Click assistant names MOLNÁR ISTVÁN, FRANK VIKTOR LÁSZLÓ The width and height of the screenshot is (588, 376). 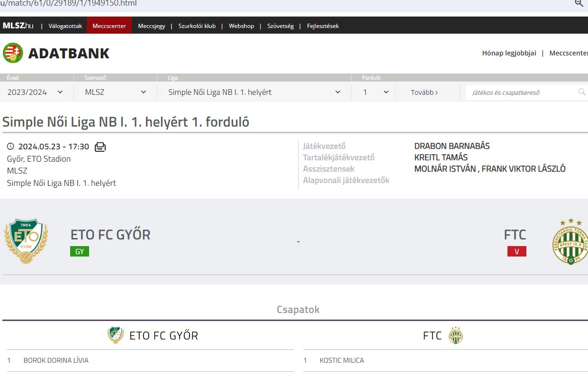point(490,169)
